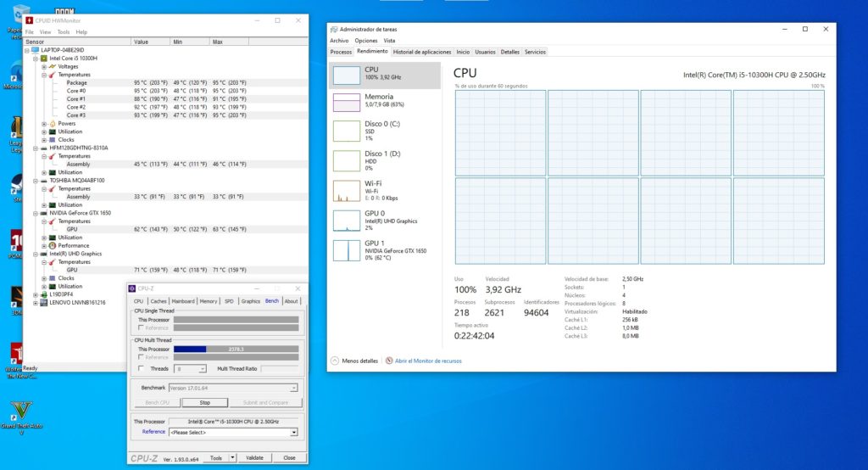Image resolution: width=868 pixels, height=470 pixels.
Task: Open the Reference processor Please Select dropdown
Action: click(294, 432)
